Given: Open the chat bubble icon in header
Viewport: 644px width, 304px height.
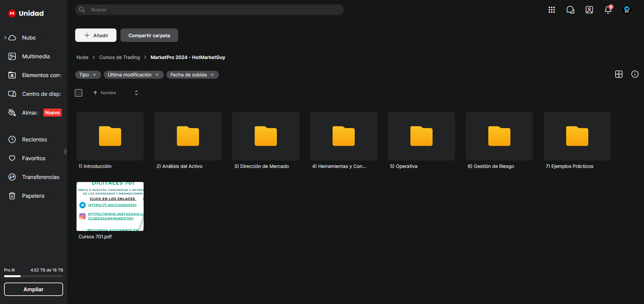Looking at the screenshot, I should click(571, 10).
